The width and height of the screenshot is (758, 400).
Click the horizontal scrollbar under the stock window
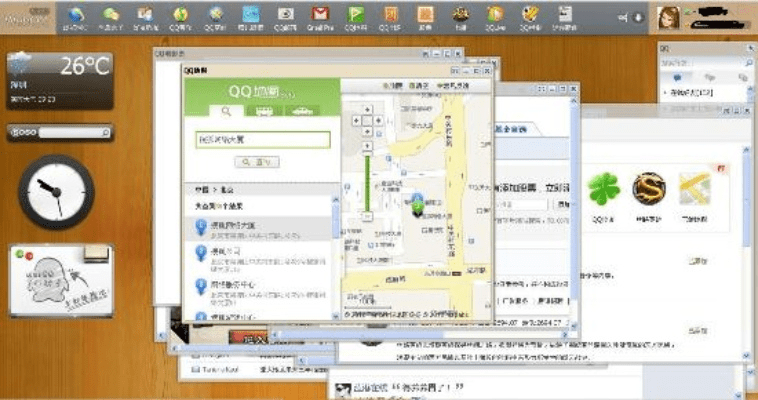click(x=421, y=335)
